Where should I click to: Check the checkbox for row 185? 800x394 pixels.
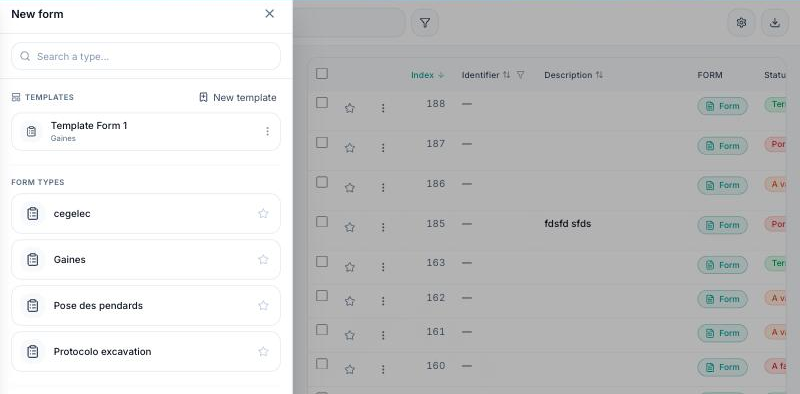pyautogui.click(x=322, y=221)
